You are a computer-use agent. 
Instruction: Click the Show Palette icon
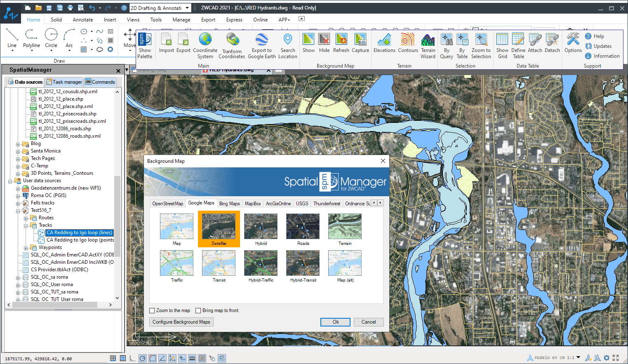145,45
